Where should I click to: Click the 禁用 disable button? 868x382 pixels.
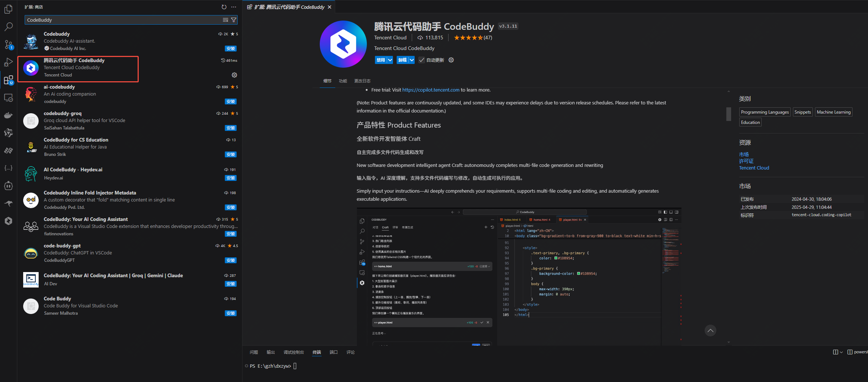coord(381,60)
